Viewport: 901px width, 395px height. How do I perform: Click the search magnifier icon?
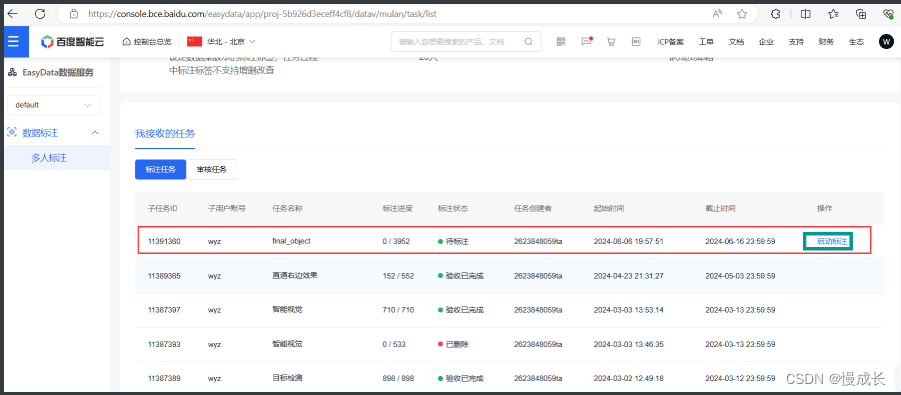point(528,41)
